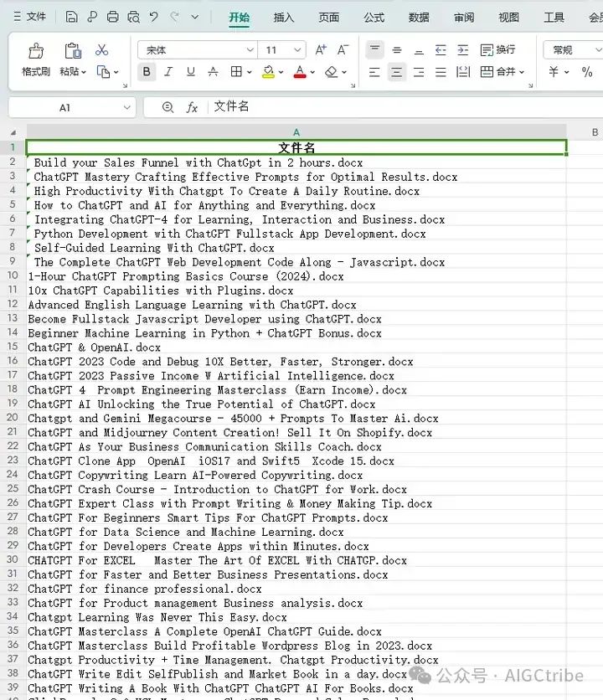This screenshot has height=700, width=603.
Task: Cut selection with scissors icon
Action: pos(102,49)
